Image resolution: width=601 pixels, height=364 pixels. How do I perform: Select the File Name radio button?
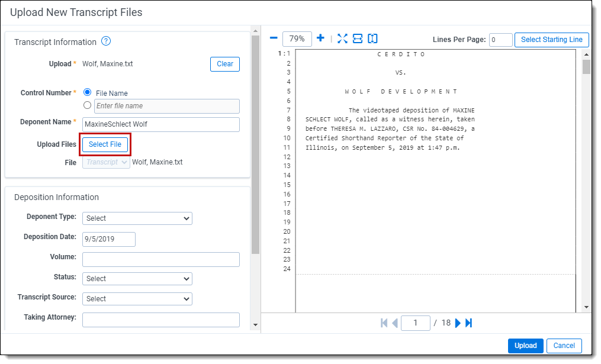click(88, 92)
